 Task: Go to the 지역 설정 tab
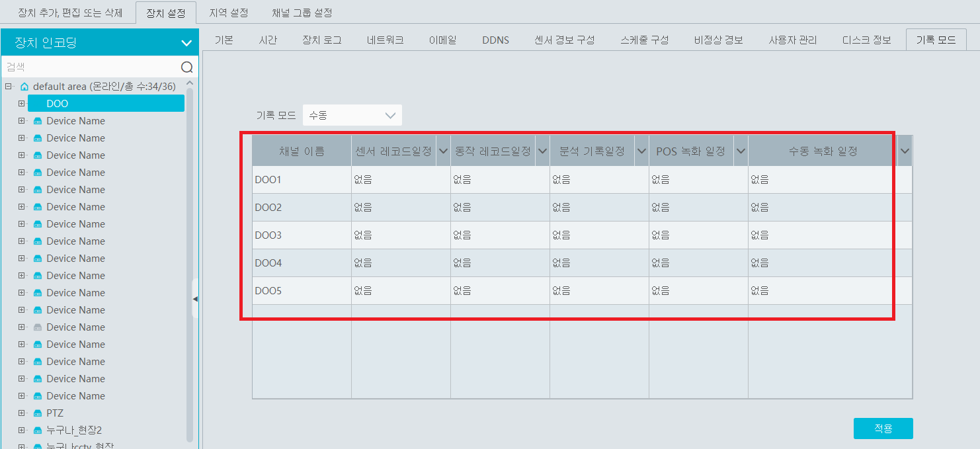click(x=228, y=13)
